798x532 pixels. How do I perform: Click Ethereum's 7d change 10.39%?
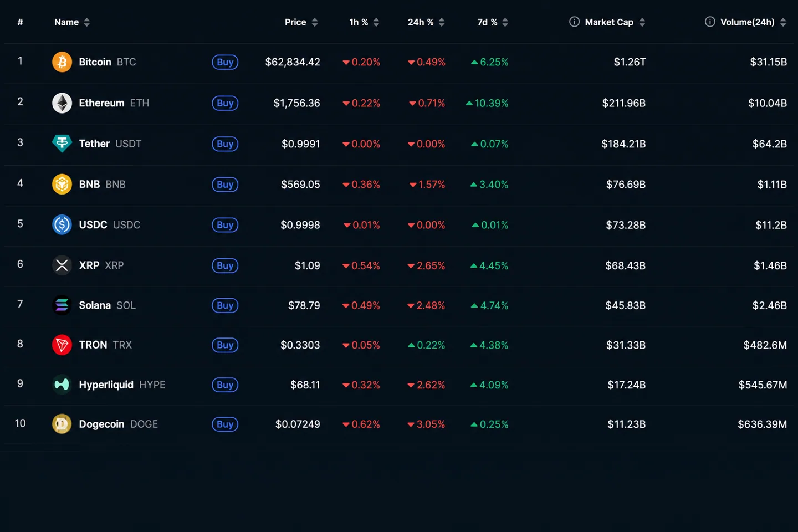click(x=487, y=103)
